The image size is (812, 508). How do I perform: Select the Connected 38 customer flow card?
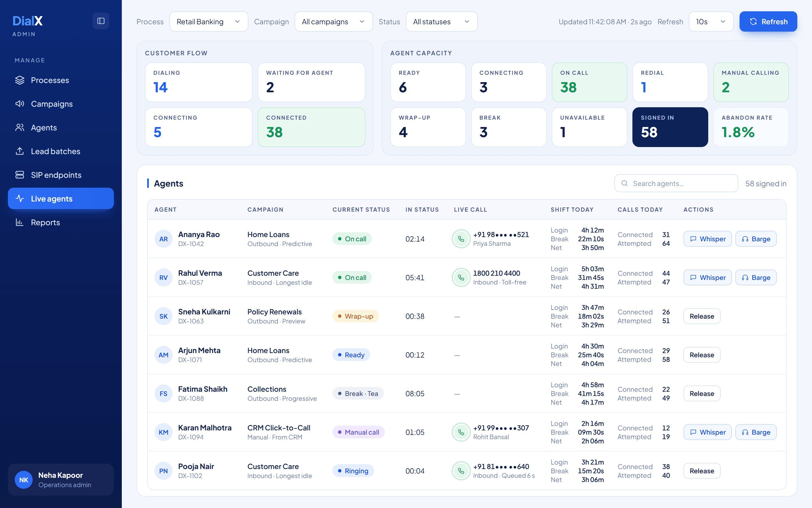(311, 127)
